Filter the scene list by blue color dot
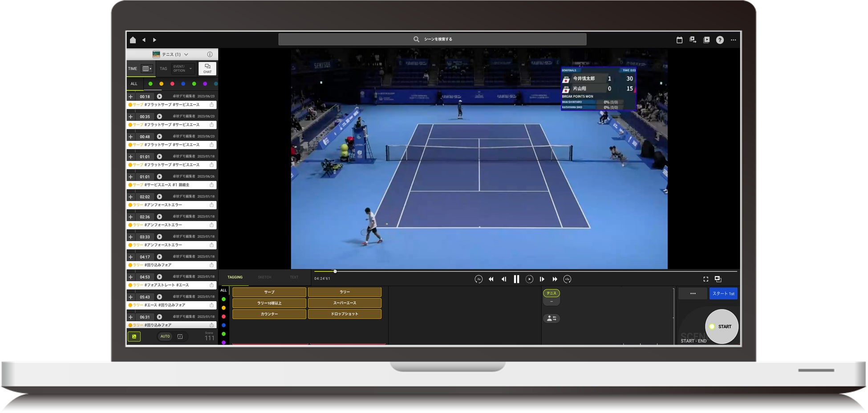This screenshot has height=413, width=868. pos(183,84)
